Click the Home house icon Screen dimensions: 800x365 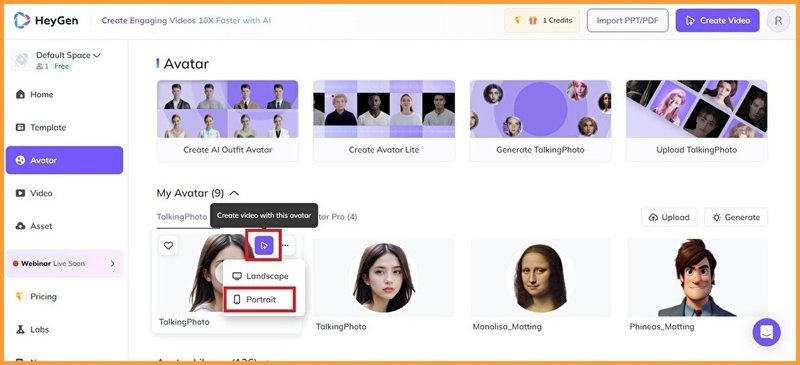coord(20,94)
